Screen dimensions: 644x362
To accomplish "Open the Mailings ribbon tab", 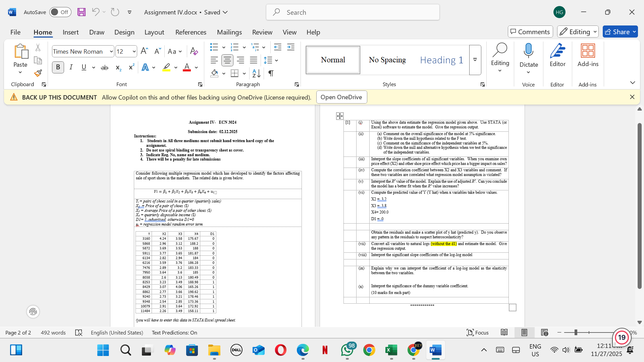I will tap(229, 32).
